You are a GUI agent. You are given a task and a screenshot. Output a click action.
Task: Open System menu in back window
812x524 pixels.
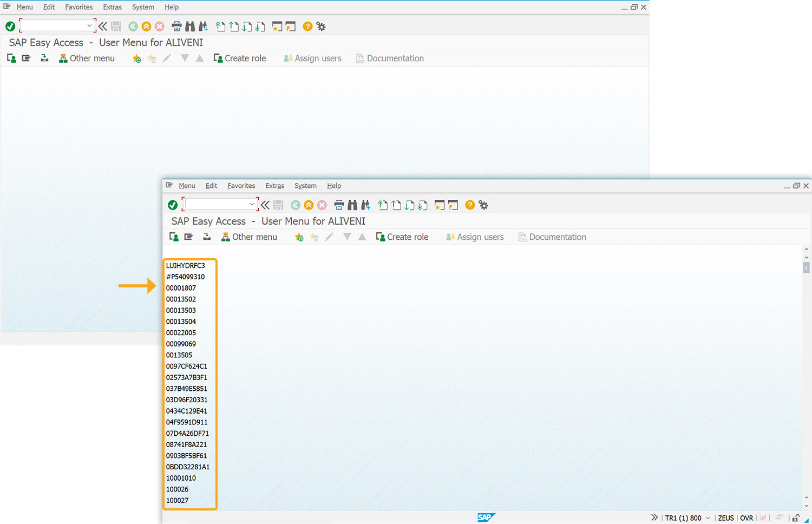coord(143,7)
